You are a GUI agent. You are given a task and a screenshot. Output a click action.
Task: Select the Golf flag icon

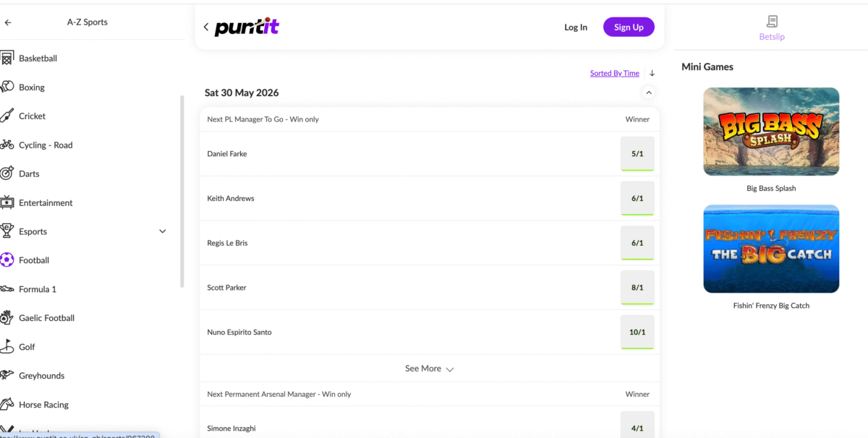click(x=7, y=347)
